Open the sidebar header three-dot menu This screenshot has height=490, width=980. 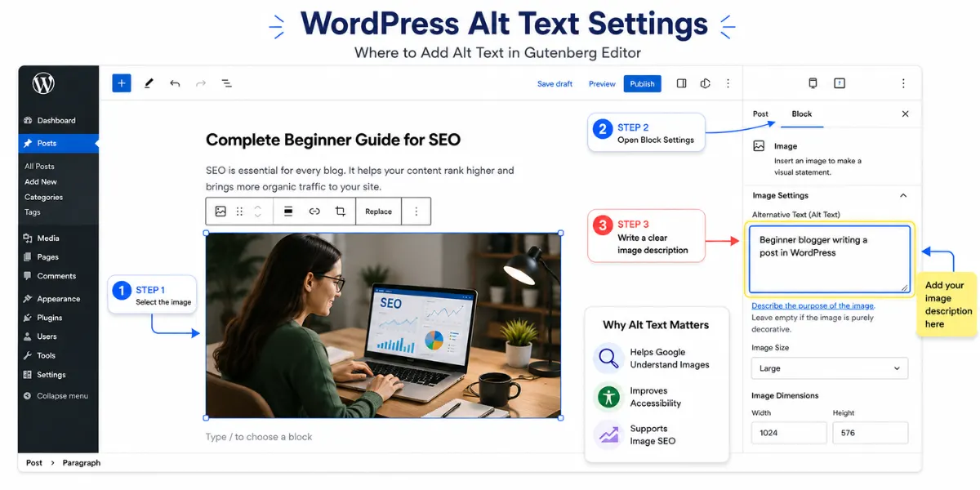click(x=903, y=83)
